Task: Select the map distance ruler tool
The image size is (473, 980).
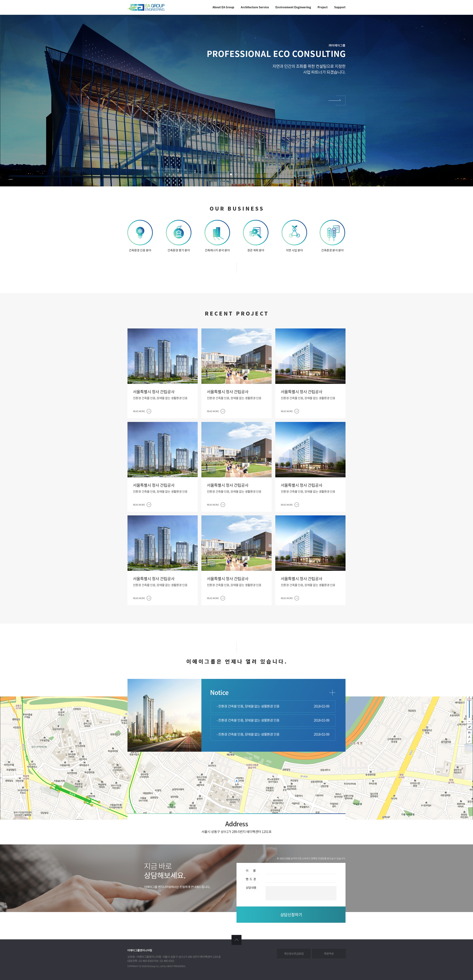Action: point(469,727)
